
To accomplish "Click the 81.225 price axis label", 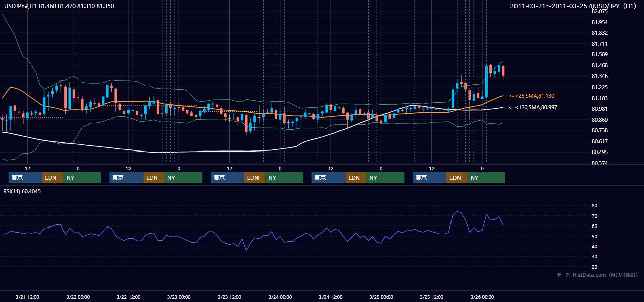I will point(599,87).
